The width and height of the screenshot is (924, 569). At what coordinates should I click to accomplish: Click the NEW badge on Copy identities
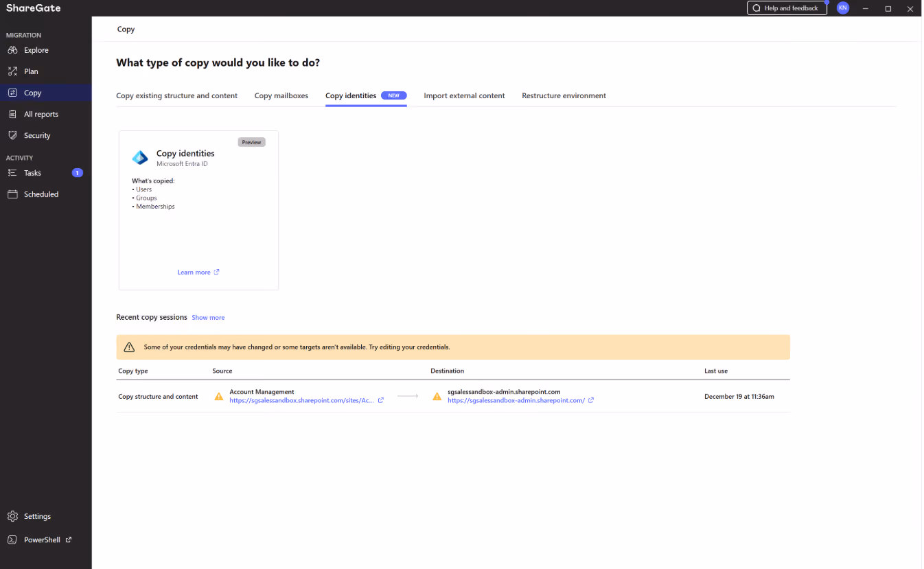pyautogui.click(x=394, y=95)
